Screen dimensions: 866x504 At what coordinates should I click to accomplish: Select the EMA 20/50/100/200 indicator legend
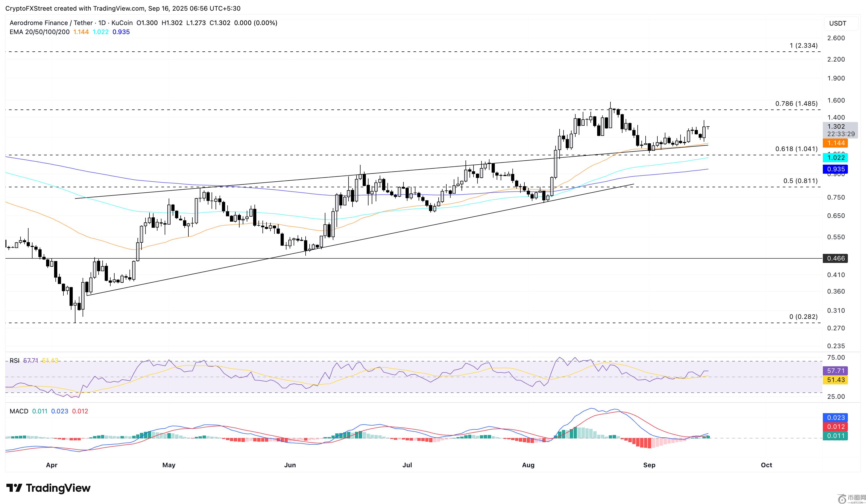[x=39, y=32]
